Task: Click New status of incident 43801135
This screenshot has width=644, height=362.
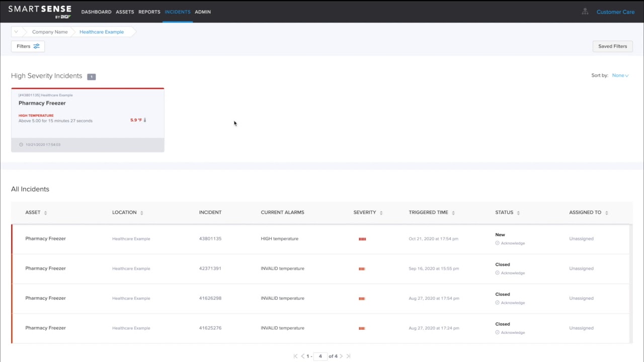Action: (500, 235)
